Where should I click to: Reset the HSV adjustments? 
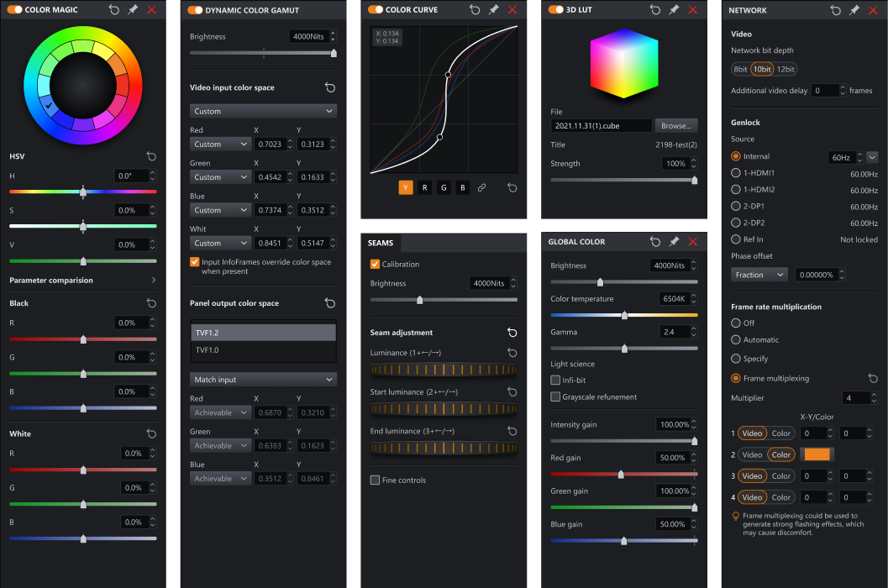[151, 156]
